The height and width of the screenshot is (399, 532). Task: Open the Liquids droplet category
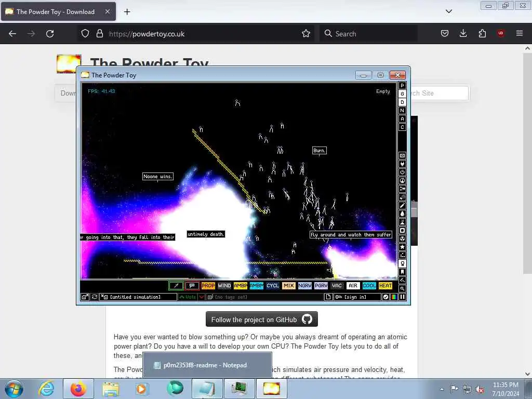403,214
